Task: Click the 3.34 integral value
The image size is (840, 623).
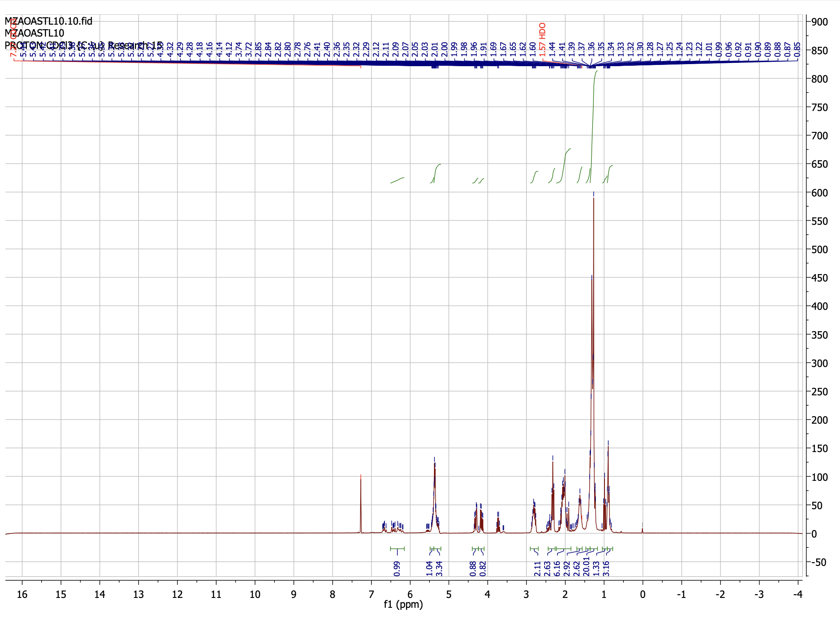Action: click(439, 569)
